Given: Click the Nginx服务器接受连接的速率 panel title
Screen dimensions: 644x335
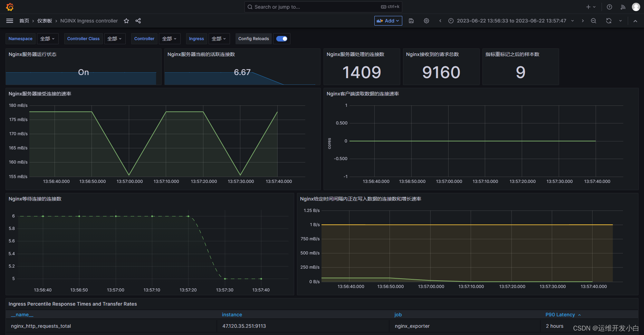Looking at the screenshot, I should (40, 94).
